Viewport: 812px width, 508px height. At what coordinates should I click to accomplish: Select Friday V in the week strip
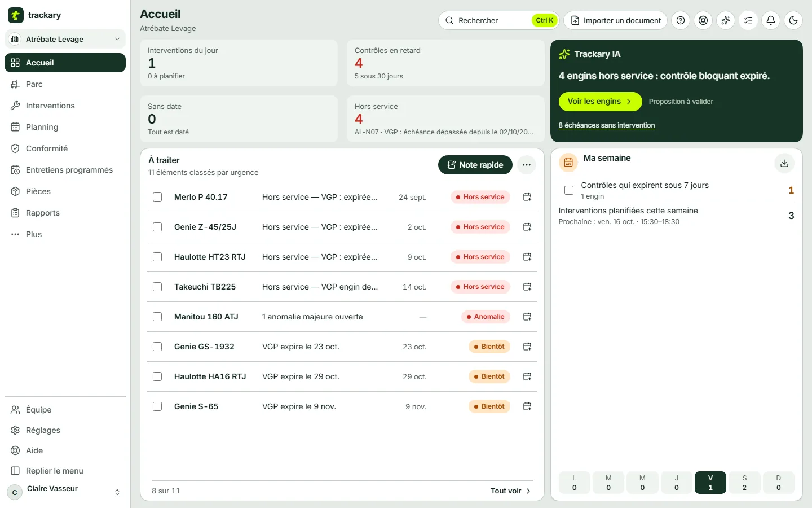tap(710, 483)
